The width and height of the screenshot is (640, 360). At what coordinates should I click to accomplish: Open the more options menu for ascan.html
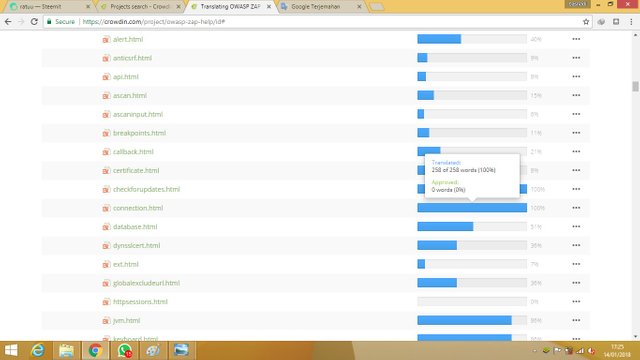click(x=576, y=96)
